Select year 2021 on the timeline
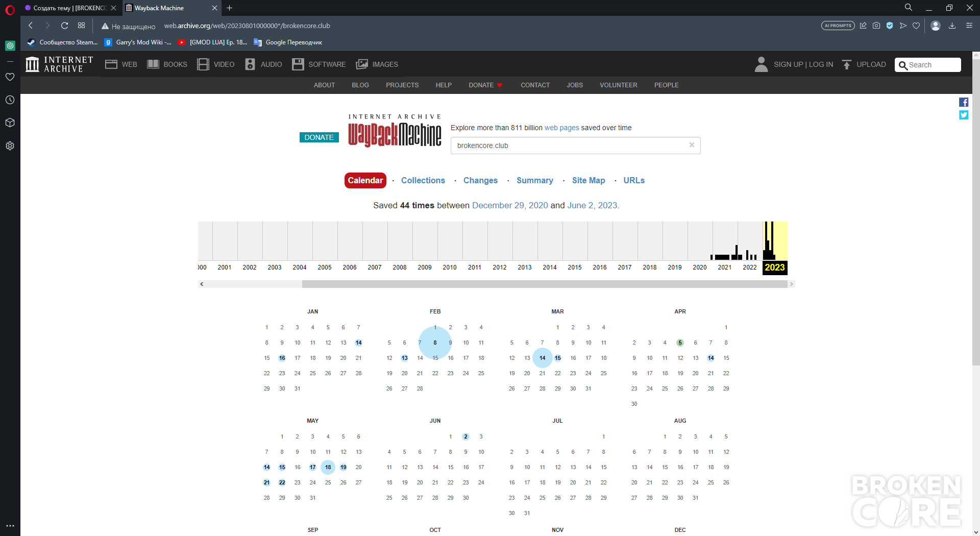 click(x=725, y=267)
